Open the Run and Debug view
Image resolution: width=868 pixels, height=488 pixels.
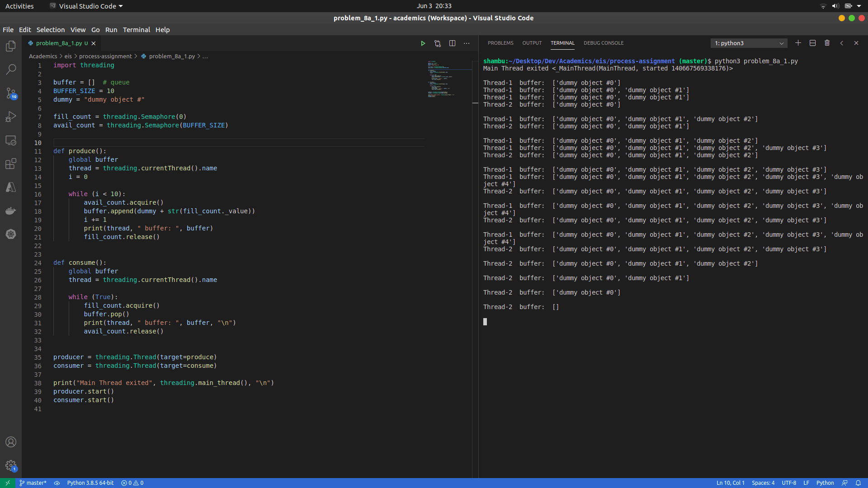pos(11,117)
